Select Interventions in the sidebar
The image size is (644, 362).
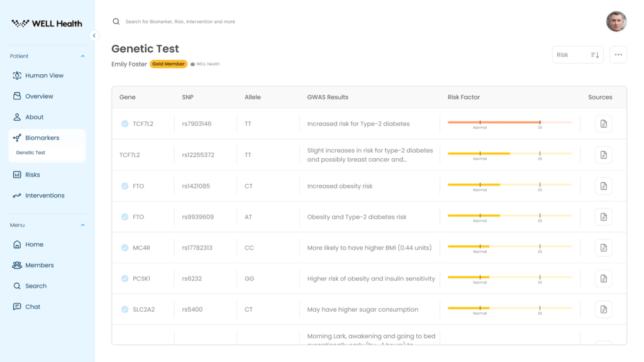point(45,195)
